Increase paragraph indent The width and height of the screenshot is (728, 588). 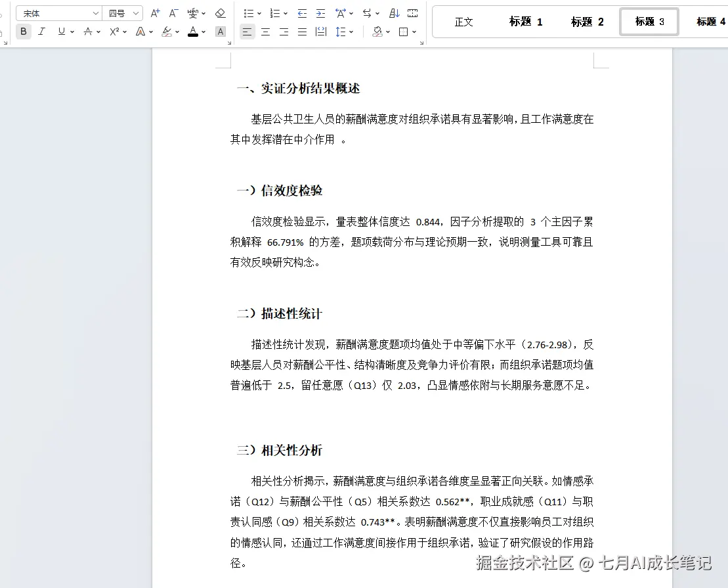tap(320, 14)
